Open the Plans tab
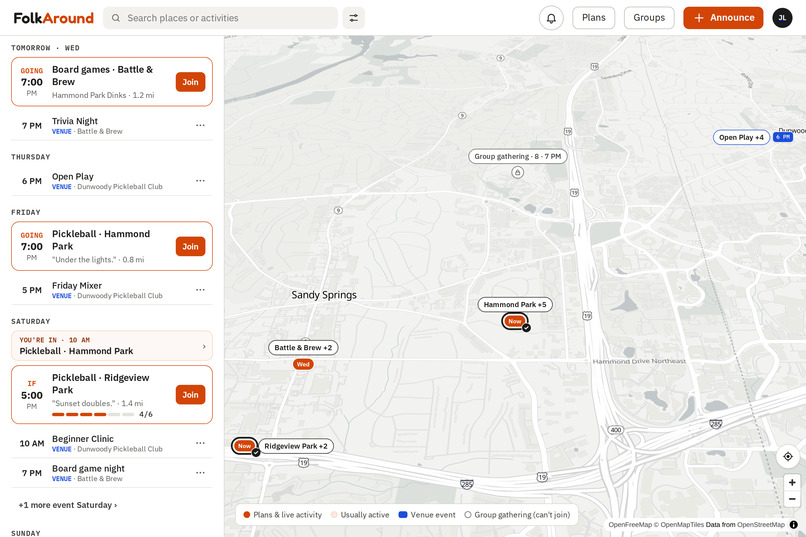806x537 pixels. [594, 18]
